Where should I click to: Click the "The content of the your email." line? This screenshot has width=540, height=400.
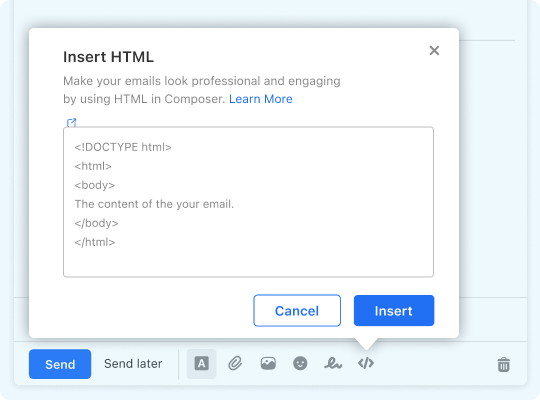[x=154, y=204]
